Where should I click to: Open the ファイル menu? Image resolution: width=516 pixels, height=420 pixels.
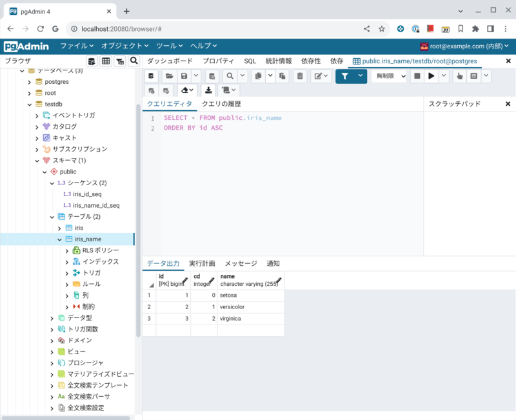pyautogui.click(x=77, y=46)
